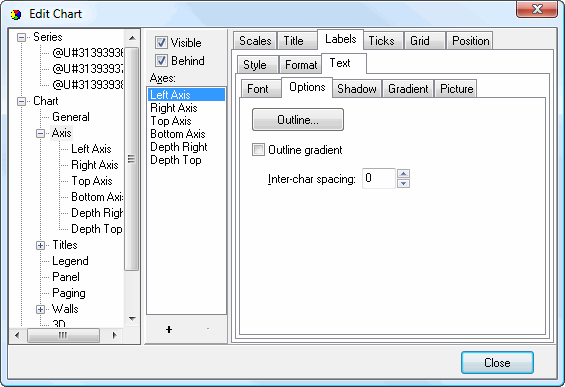Click the Outline... button

click(298, 120)
